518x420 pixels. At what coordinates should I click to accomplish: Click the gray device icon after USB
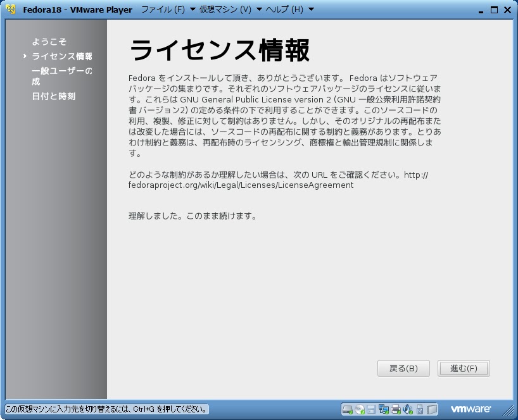click(432, 409)
